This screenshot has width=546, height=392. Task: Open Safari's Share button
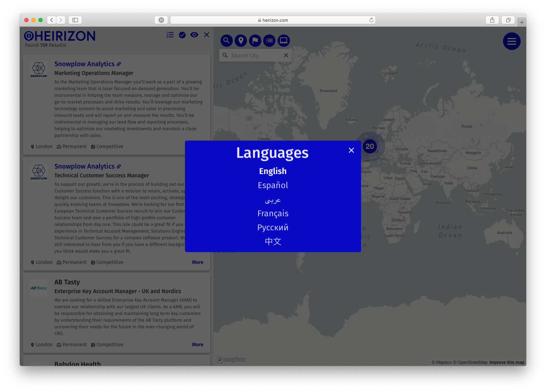click(x=492, y=20)
